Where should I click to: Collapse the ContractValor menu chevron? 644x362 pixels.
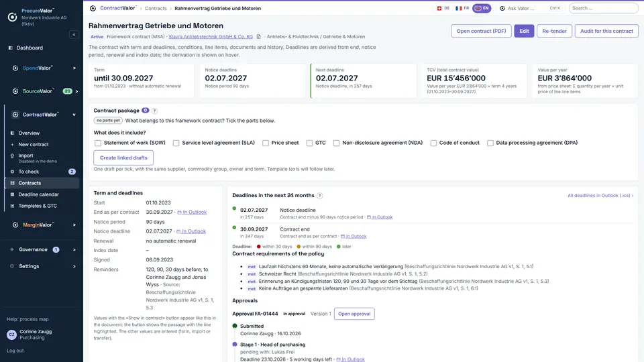[x=74, y=115]
